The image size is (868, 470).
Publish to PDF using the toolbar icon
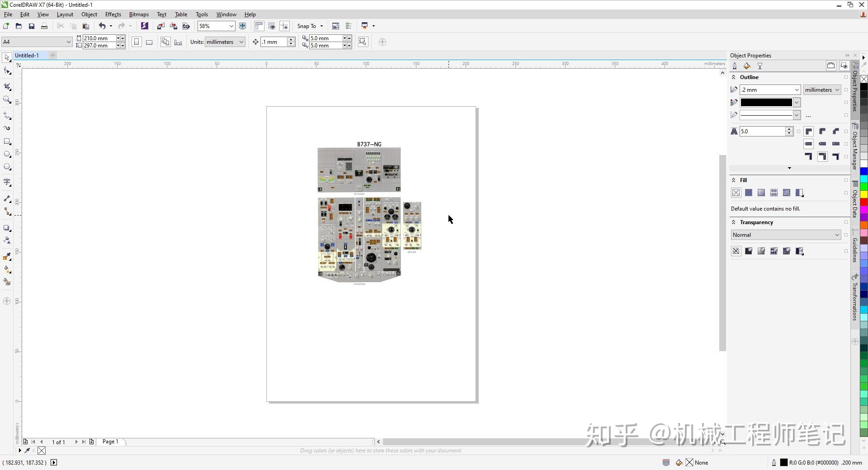pyautogui.click(x=186, y=26)
